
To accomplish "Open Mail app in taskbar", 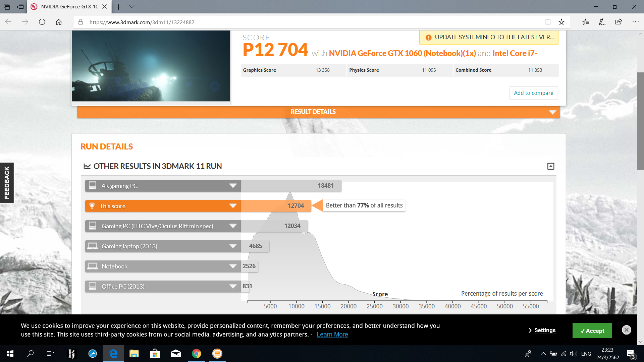I will click(176, 354).
